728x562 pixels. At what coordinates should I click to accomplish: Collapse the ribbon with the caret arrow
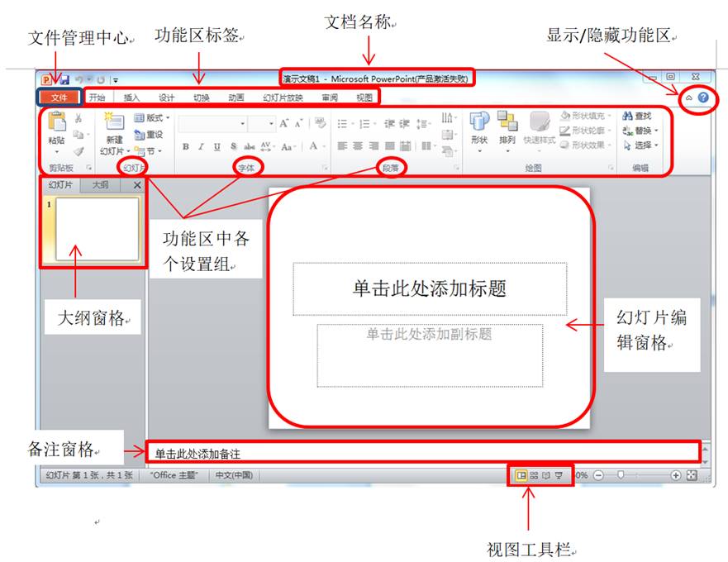(x=688, y=98)
